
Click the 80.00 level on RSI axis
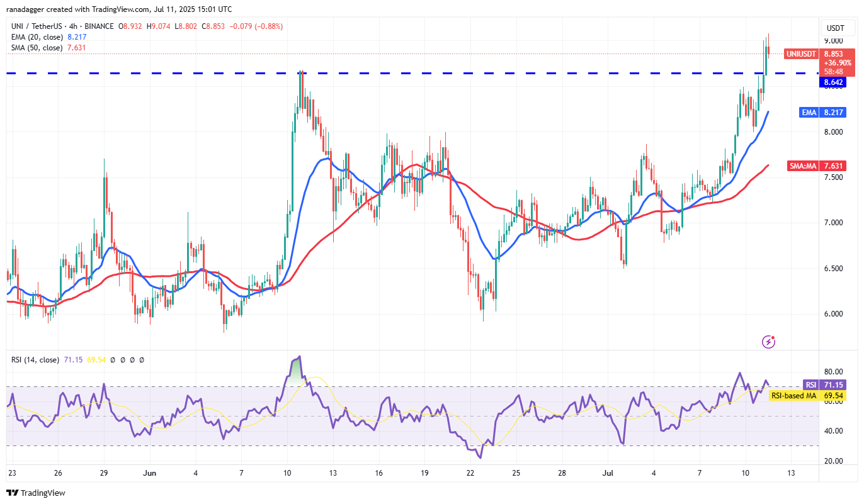click(x=834, y=371)
